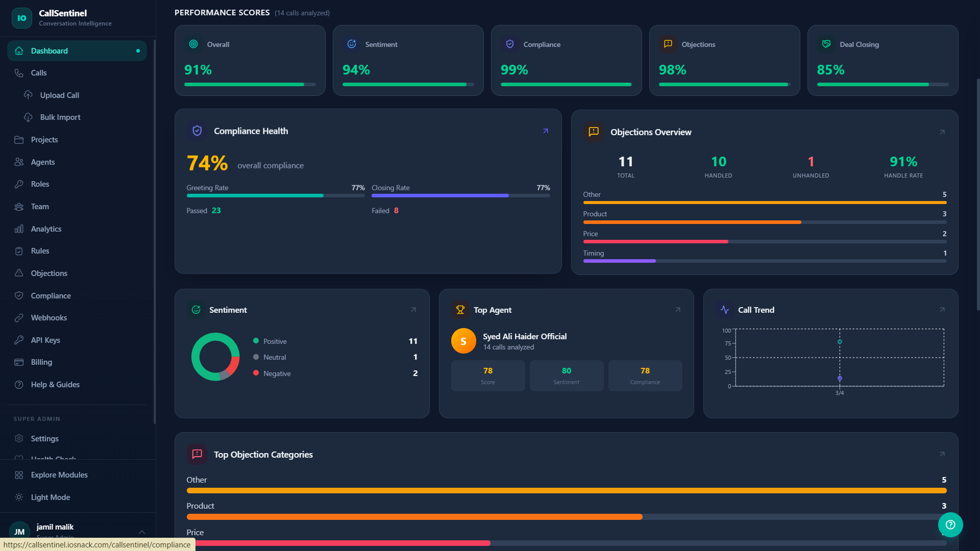The width and height of the screenshot is (980, 551).
Task: Open Sentiment panel details arrow
Action: click(x=413, y=310)
